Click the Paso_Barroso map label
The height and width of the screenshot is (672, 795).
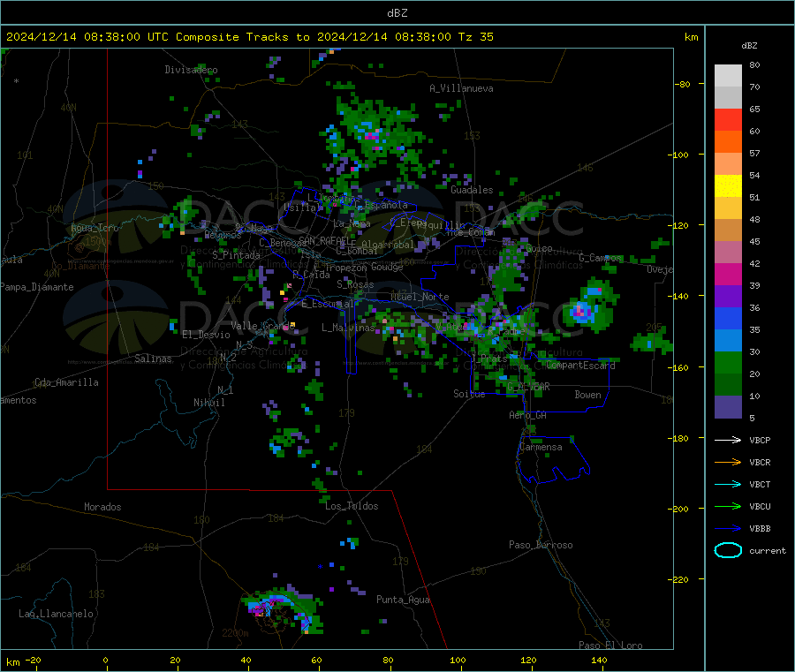541,545
